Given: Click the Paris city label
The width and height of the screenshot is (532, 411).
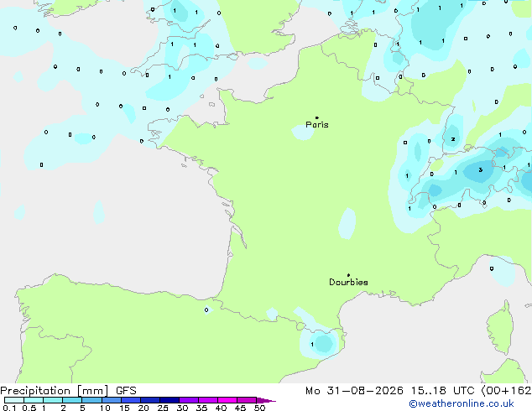Looking at the screenshot, I should click(x=317, y=125).
